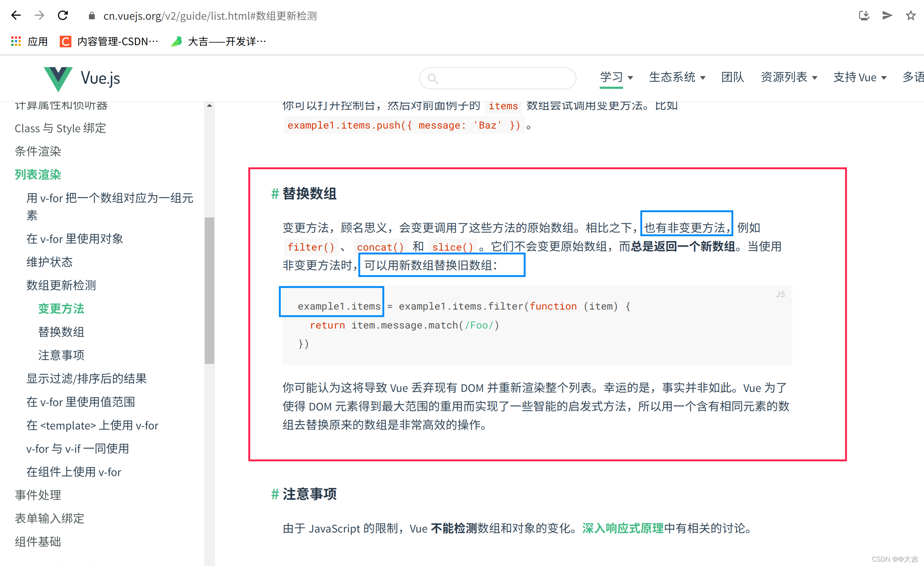Open the 内容管理-CSDN bookmark
The width and height of the screenshot is (924, 566).
coord(109,41)
